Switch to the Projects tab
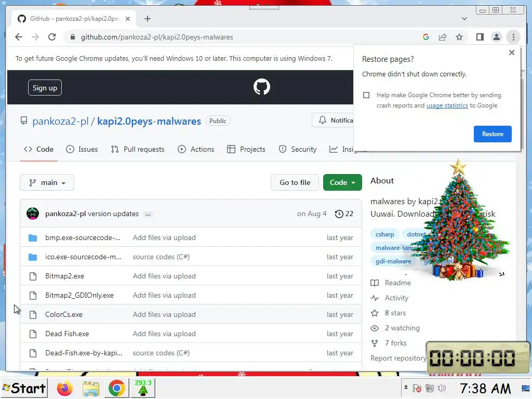The width and height of the screenshot is (532, 399). point(246,149)
